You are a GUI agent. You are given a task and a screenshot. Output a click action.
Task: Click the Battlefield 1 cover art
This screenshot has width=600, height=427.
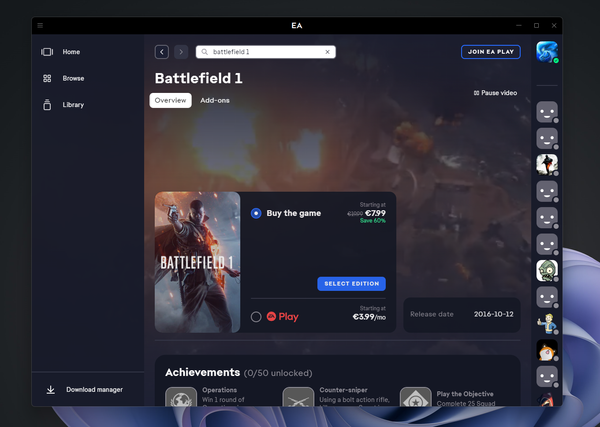pyautogui.click(x=197, y=262)
